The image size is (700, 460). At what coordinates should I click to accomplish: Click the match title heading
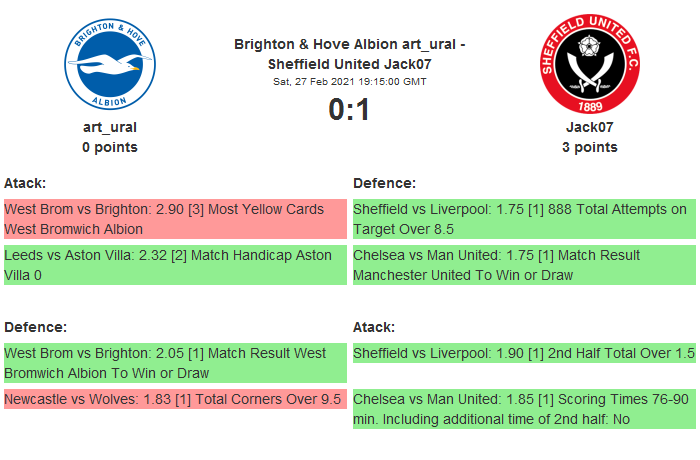pyautogui.click(x=349, y=54)
